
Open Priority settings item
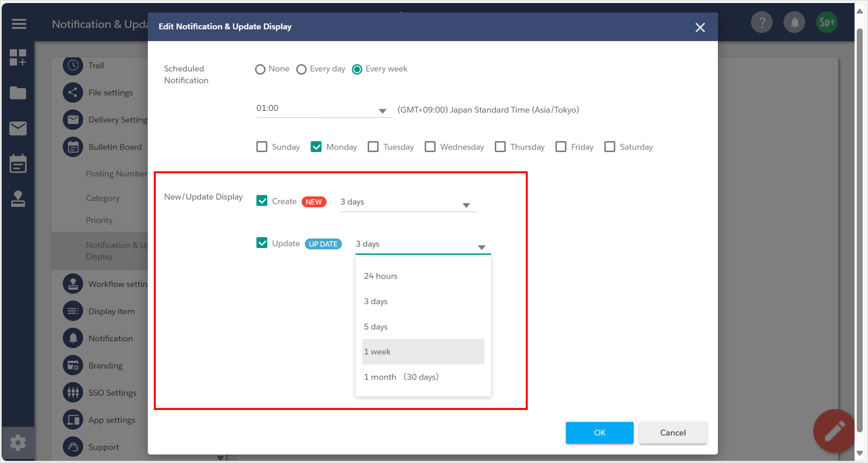pyautogui.click(x=99, y=220)
